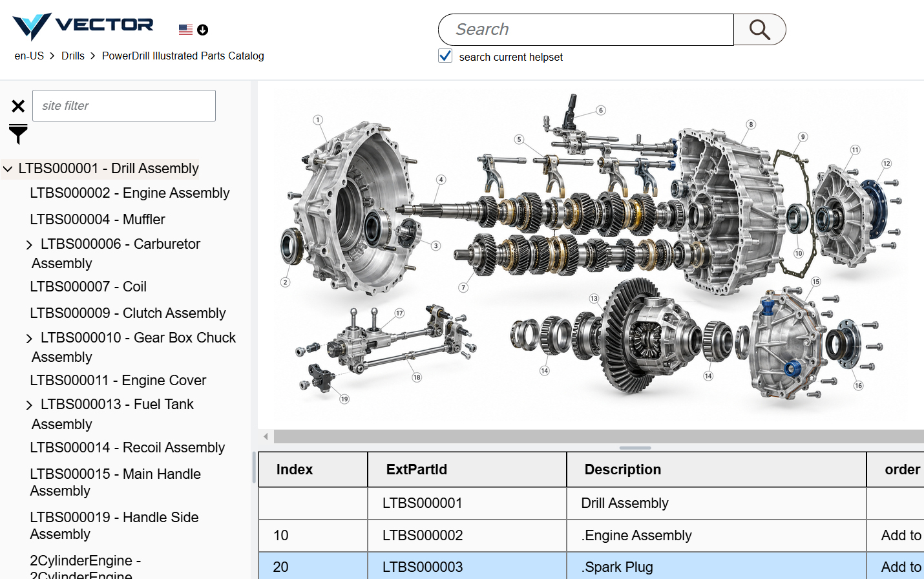The height and width of the screenshot is (579, 924).
Task: Click the horizontal scrollbar left arrow
Action: coord(266,437)
